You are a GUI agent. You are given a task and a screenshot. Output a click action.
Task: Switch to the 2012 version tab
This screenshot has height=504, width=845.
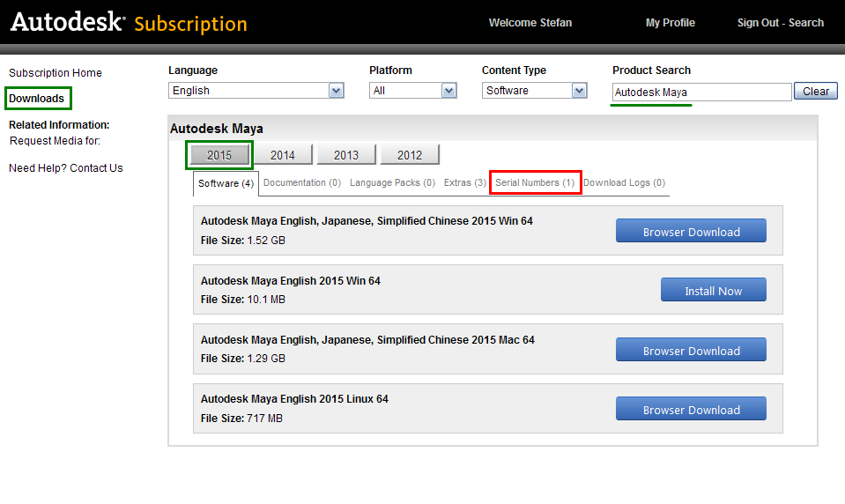point(410,155)
